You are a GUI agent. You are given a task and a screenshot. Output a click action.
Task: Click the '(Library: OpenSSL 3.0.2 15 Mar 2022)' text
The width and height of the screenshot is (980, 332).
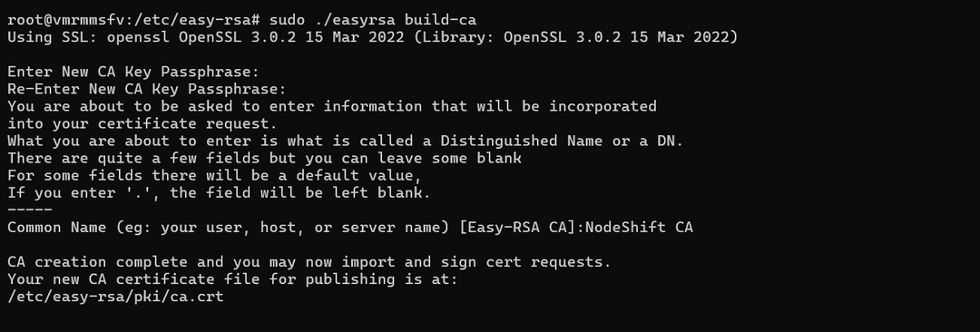click(x=575, y=37)
